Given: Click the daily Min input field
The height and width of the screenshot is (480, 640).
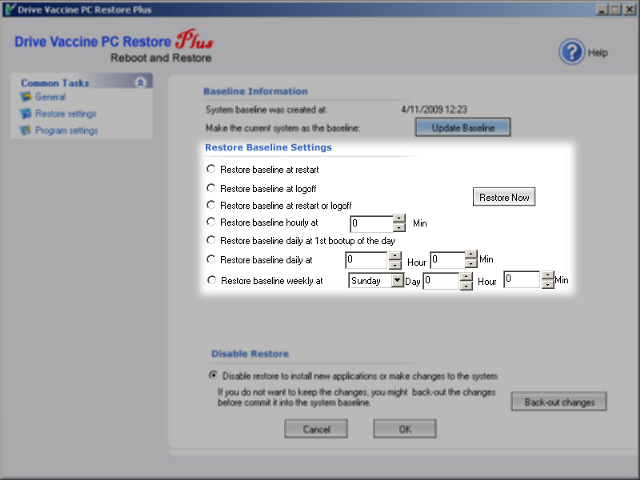Looking at the screenshot, I should (x=448, y=260).
